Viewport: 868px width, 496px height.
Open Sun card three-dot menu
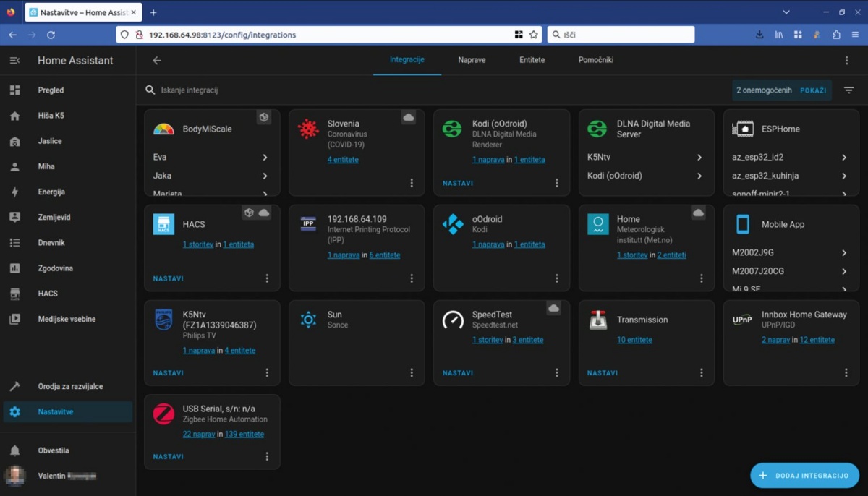point(412,373)
